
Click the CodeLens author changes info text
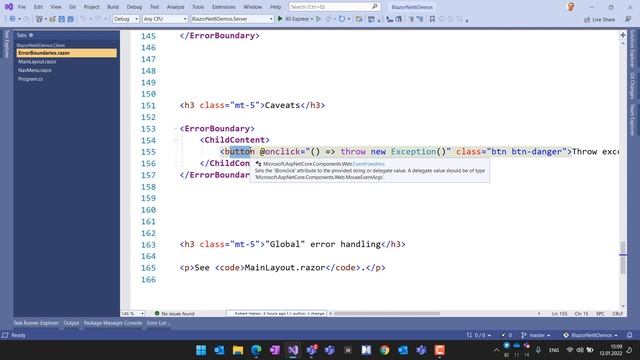click(x=279, y=313)
